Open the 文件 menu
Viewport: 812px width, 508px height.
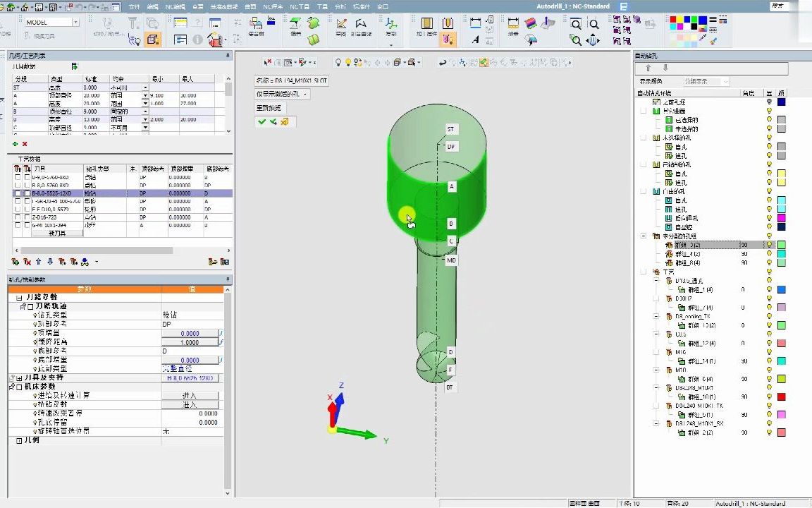(x=134, y=6)
